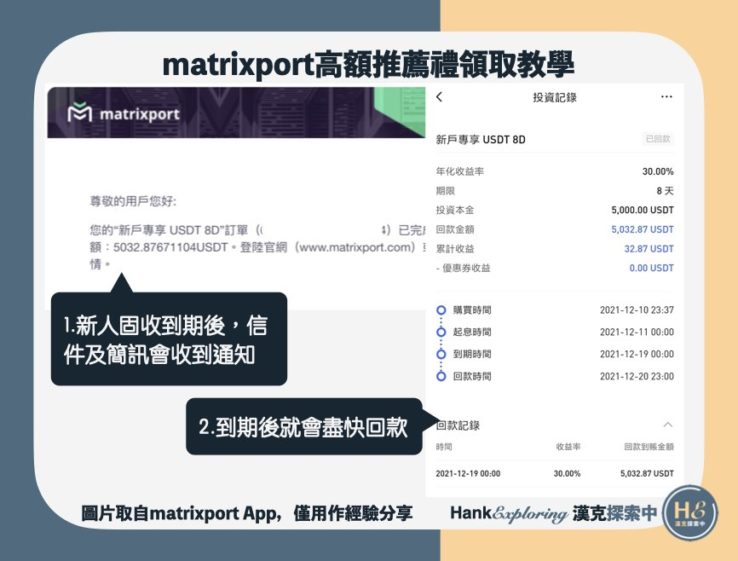Click the 起息時間 timeline circle
Viewport: 738px width, 561px height.
[441, 332]
